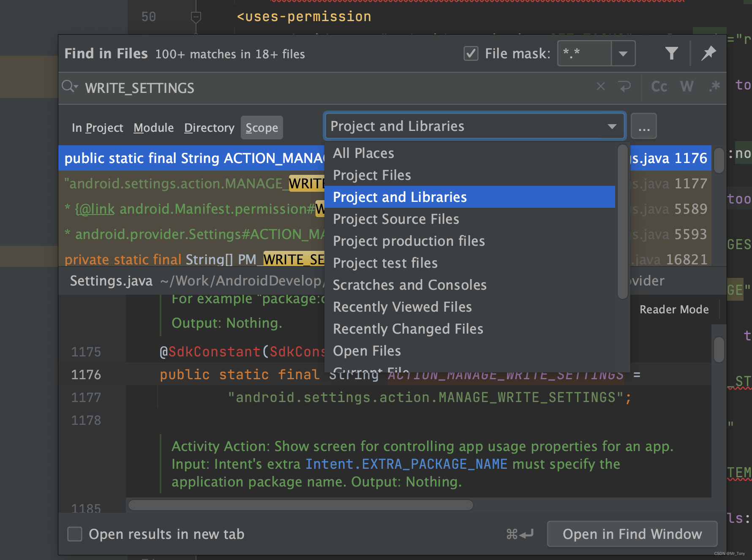Click the filter funnel icon
The width and height of the screenshot is (752, 560).
pos(671,53)
